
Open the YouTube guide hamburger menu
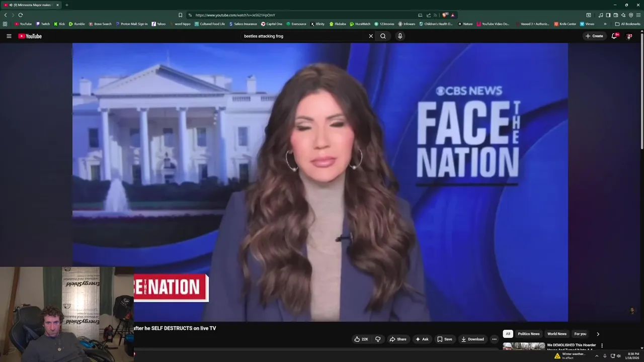9,36
